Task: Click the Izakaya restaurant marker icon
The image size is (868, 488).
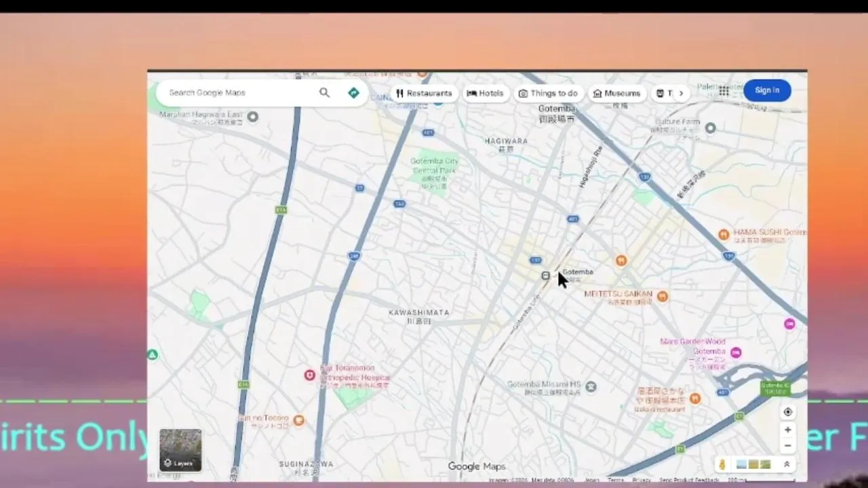Action: 695,399
